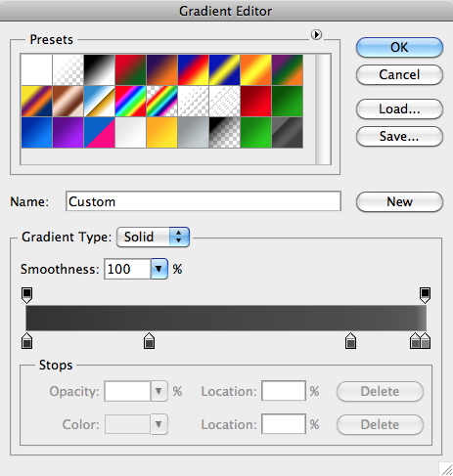The width and height of the screenshot is (453, 476).
Task: Click the Cancel button
Action: point(399,75)
